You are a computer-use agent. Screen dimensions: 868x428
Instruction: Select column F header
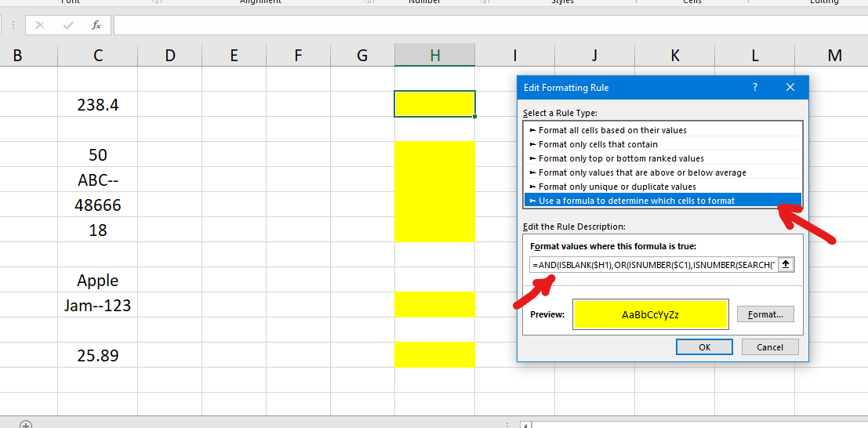(x=298, y=55)
